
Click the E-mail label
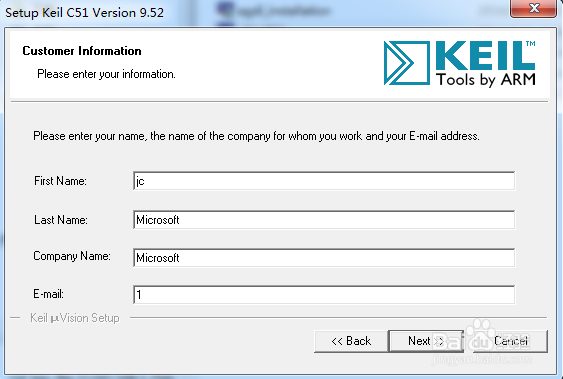[x=48, y=294]
